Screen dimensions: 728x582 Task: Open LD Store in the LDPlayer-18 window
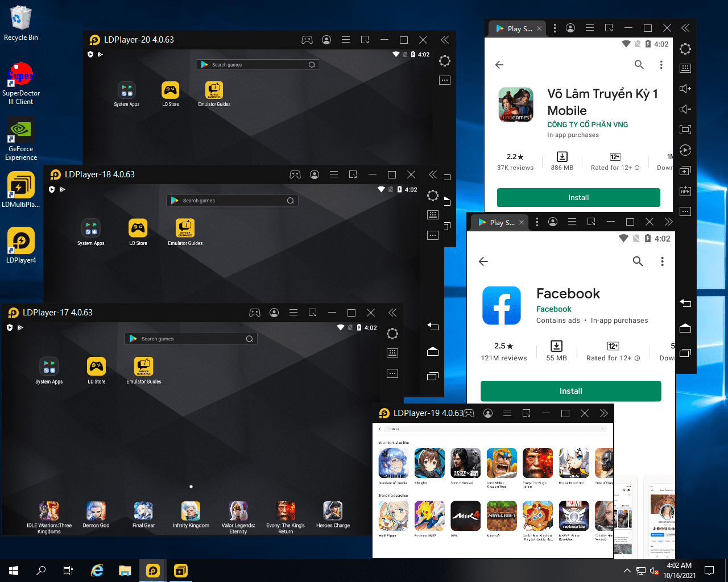pos(138,228)
